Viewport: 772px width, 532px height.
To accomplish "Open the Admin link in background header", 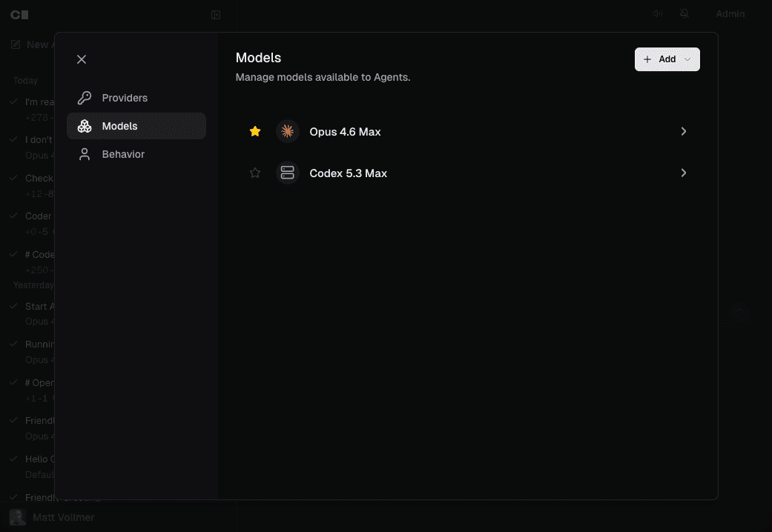I will [x=730, y=14].
